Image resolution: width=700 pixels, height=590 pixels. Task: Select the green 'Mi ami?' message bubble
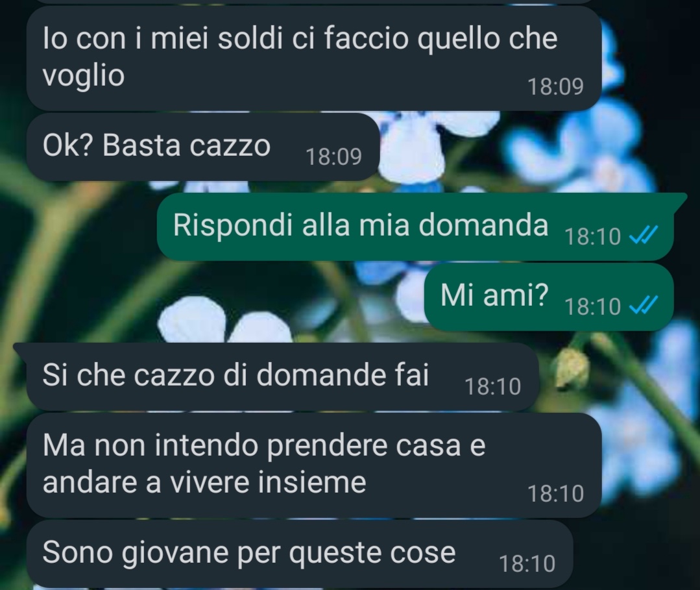coord(549,297)
